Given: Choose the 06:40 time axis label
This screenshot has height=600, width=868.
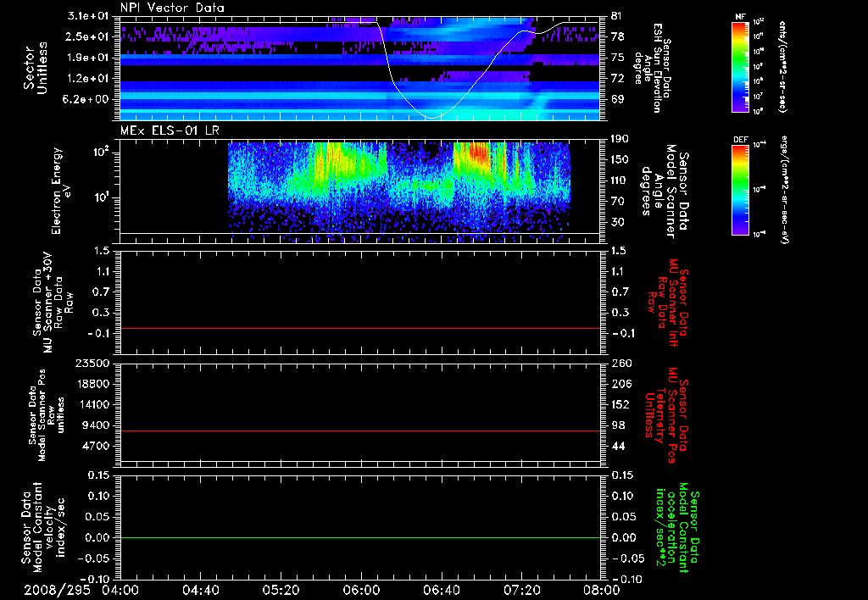Looking at the screenshot, I should pyautogui.click(x=441, y=590).
